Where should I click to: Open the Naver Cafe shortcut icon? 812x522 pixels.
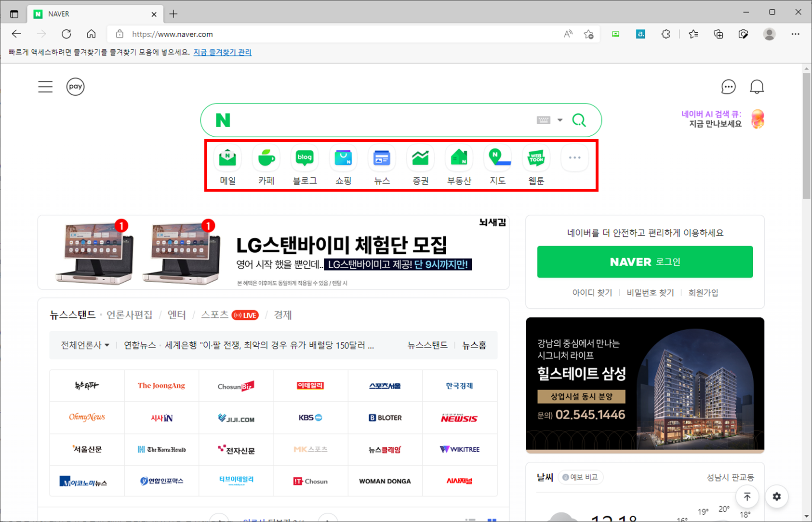click(x=266, y=158)
